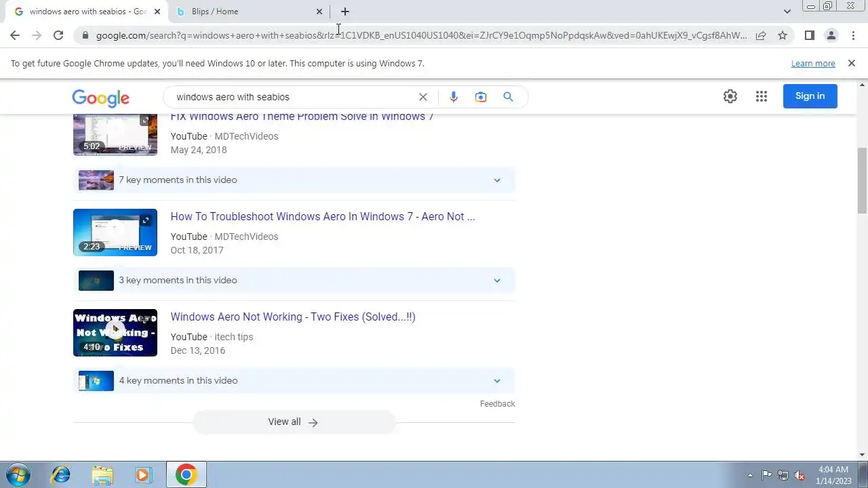This screenshot has width=868, height=488.
Task: Open Chrome side panel icon
Action: tap(809, 35)
